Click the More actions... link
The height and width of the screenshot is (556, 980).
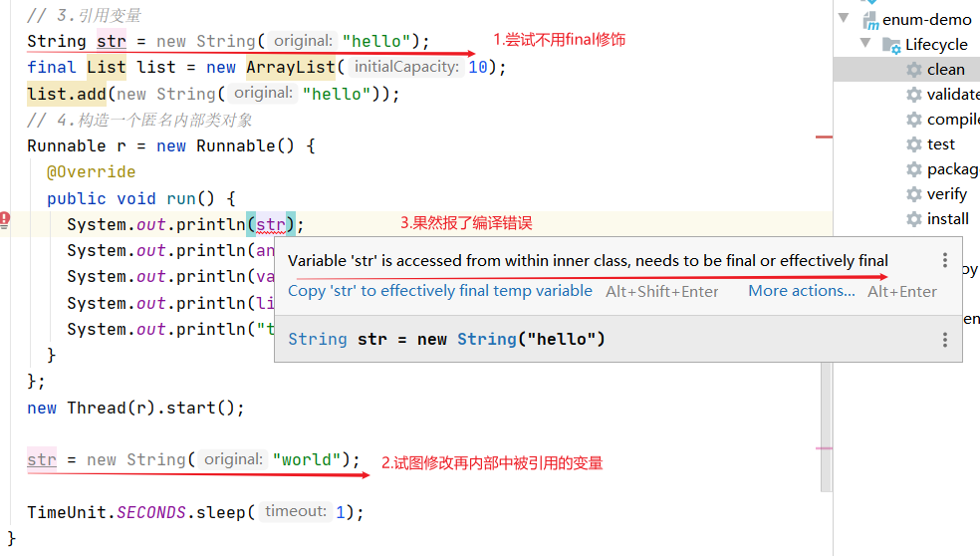coord(802,291)
